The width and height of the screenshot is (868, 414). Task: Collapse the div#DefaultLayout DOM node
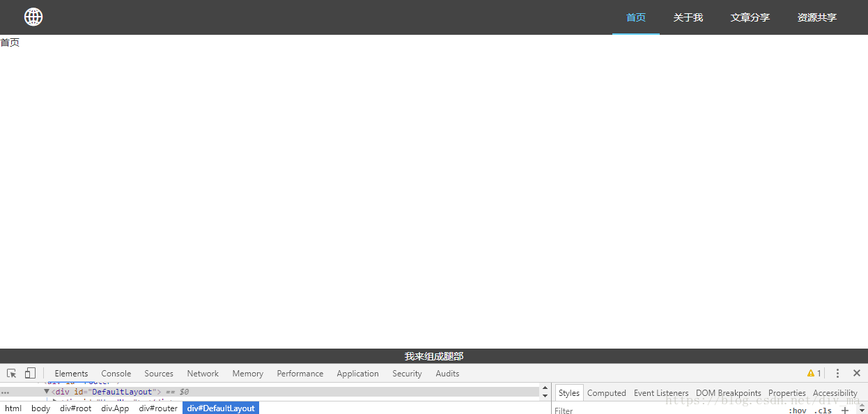[x=47, y=392]
